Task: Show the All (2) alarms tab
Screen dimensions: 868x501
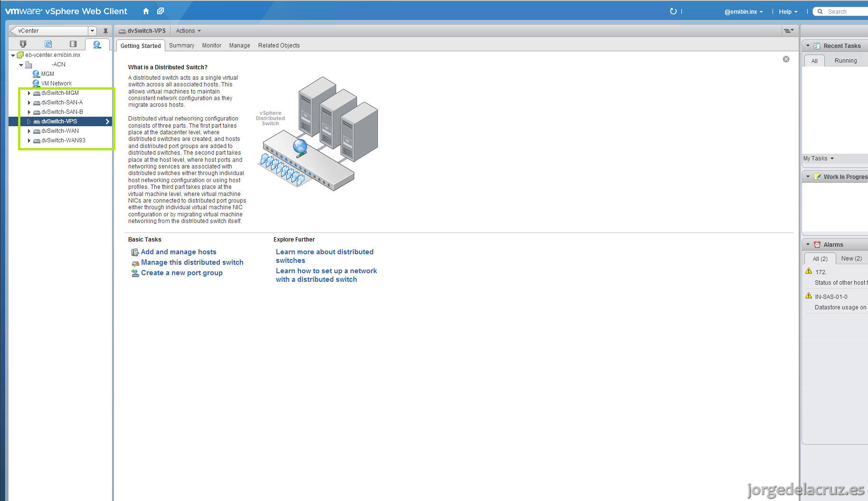Action: click(820, 259)
